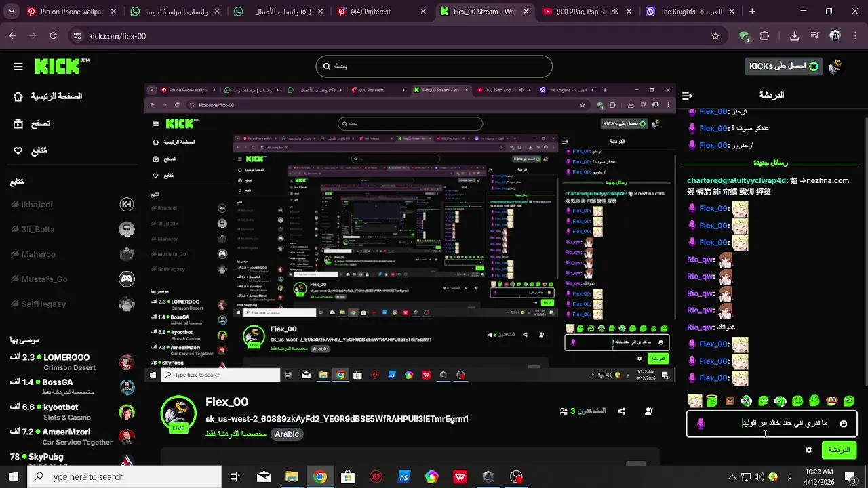This screenshot has width=868, height=488.
Task: Open WPS Office from taskbar
Action: 460,477
